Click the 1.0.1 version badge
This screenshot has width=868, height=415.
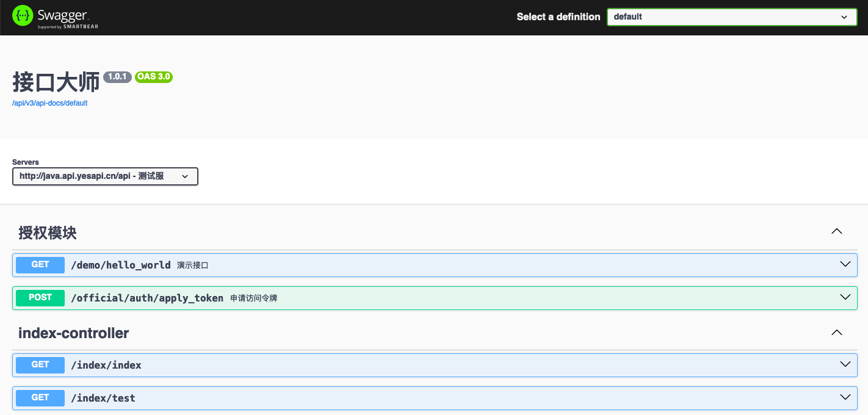117,77
